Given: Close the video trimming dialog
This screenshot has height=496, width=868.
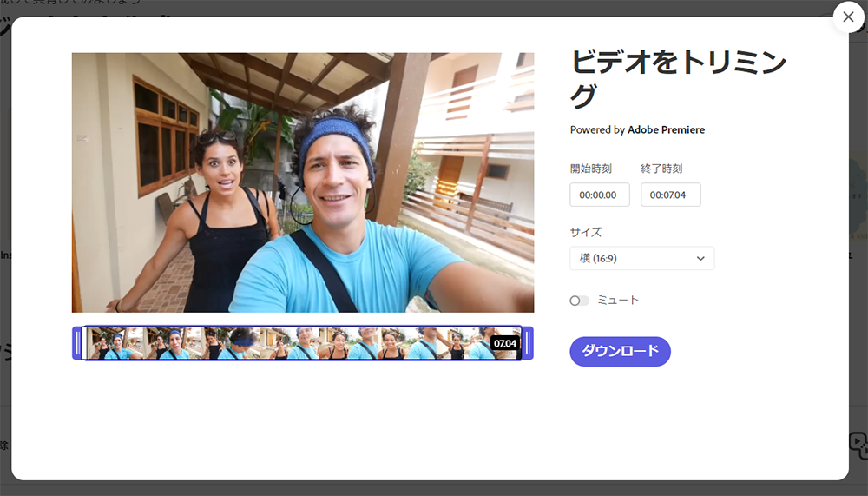Looking at the screenshot, I should 848,17.
